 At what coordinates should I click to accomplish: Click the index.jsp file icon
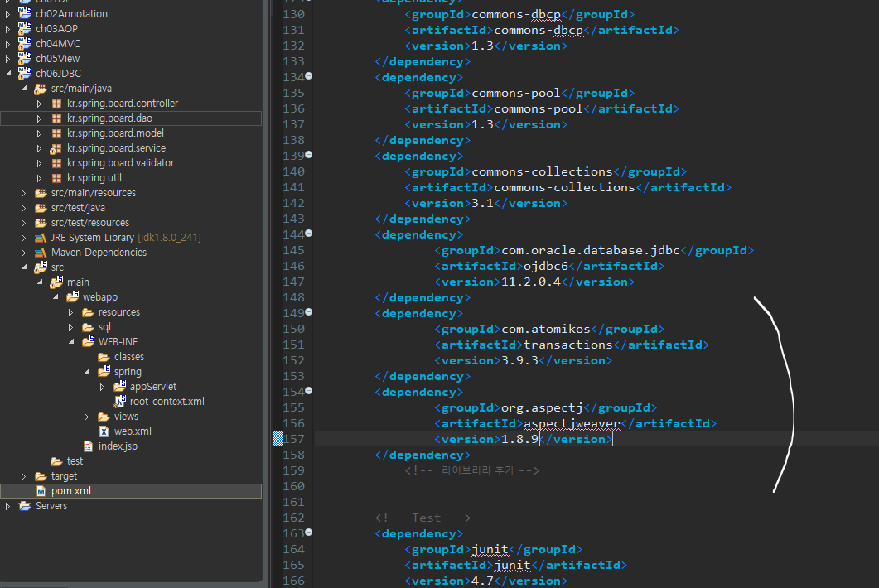(x=88, y=446)
